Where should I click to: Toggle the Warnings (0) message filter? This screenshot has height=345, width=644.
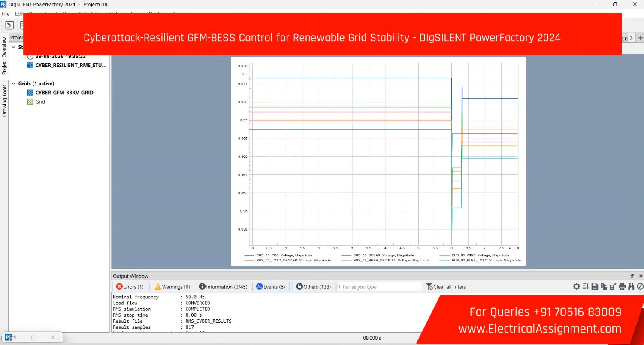pos(172,287)
